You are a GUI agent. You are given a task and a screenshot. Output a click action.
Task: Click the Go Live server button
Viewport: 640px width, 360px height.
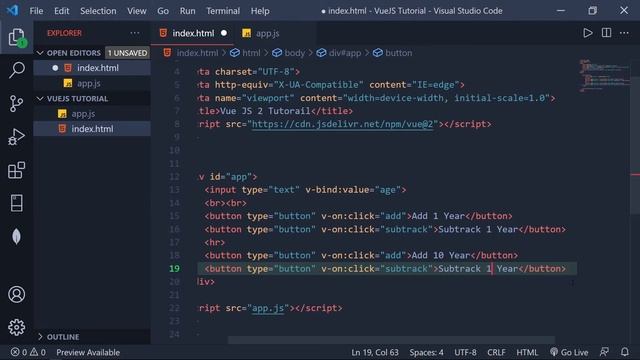click(x=569, y=352)
